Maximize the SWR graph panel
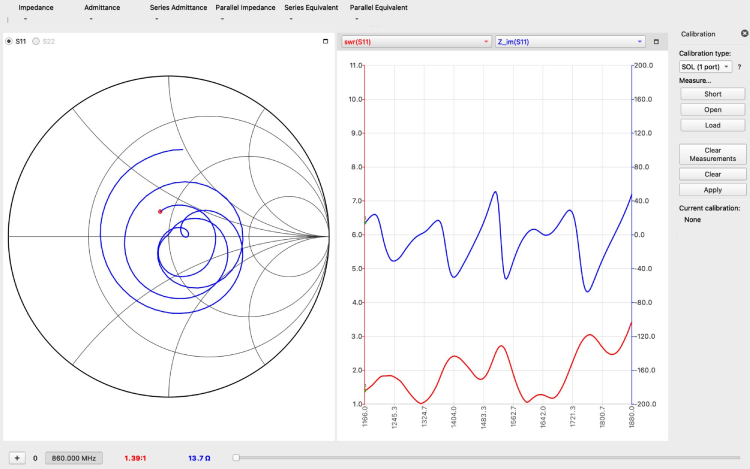 (x=656, y=42)
